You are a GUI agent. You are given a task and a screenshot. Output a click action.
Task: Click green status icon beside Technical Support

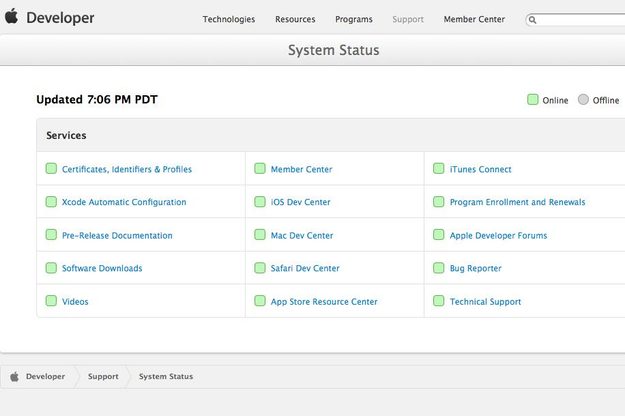click(x=438, y=301)
